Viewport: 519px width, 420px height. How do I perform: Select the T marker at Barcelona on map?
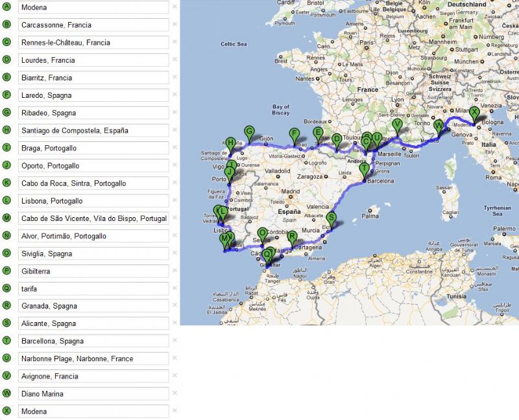tap(364, 169)
